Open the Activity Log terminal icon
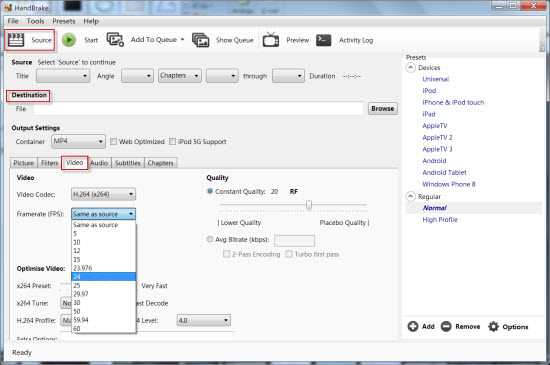The image size is (550, 365). [323, 40]
